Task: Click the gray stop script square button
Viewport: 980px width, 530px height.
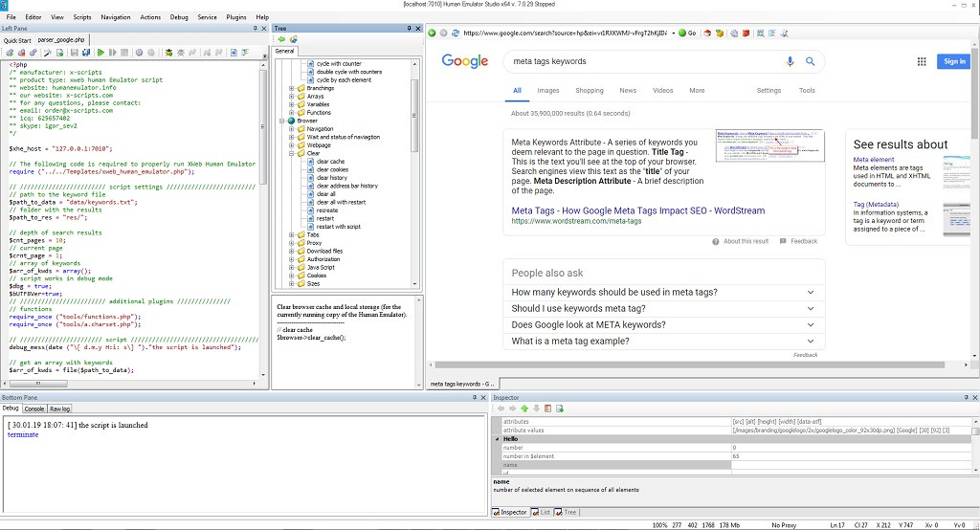Action: (124, 53)
